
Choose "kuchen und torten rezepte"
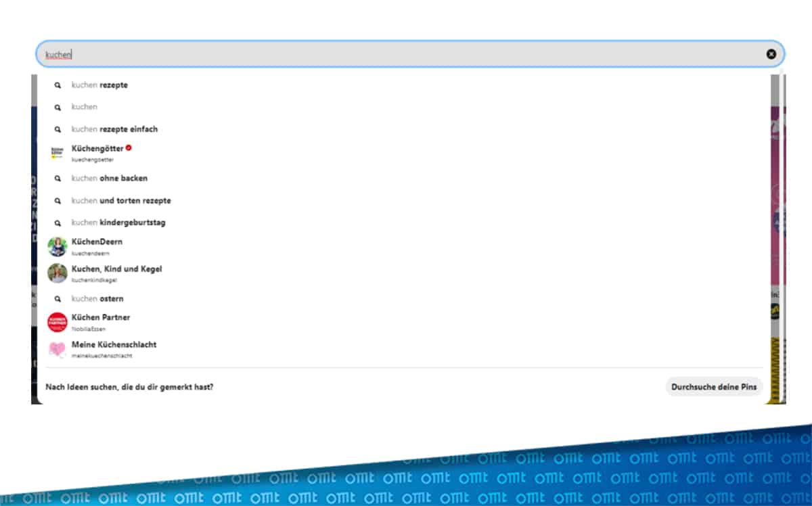tap(121, 201)
